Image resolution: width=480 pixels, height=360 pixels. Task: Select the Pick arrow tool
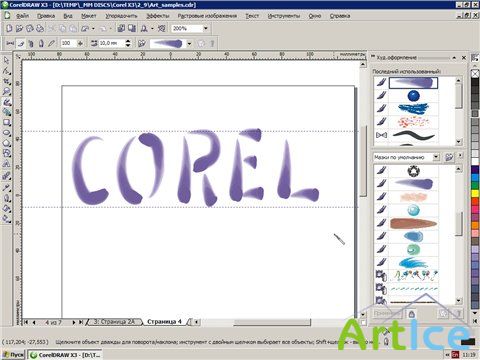pos(7,61)
